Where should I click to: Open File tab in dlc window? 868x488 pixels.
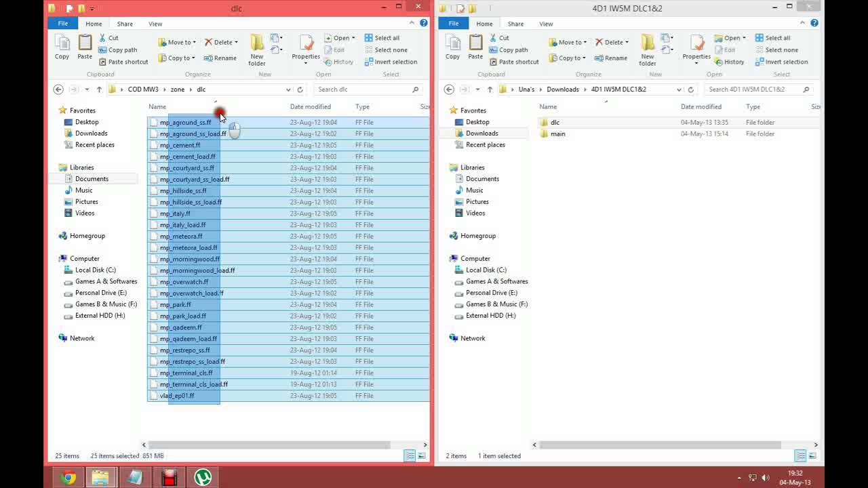(62, 24)
